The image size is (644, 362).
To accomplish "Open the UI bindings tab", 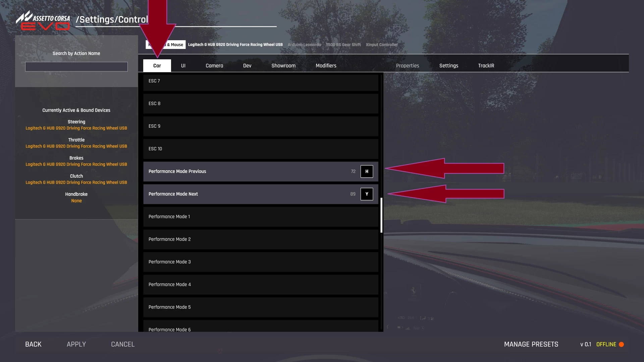I will pos(183,66).
